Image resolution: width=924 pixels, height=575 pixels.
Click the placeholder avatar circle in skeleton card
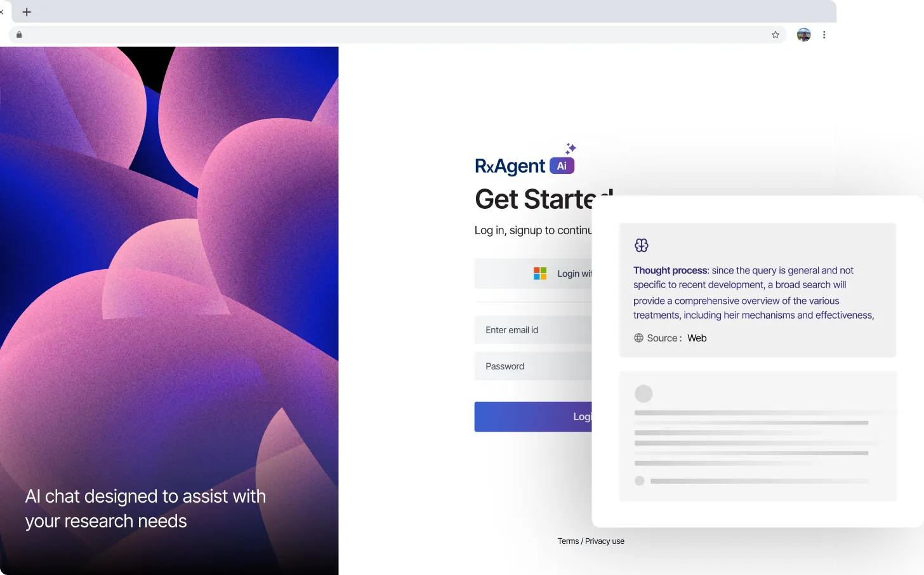pos(643,393)
